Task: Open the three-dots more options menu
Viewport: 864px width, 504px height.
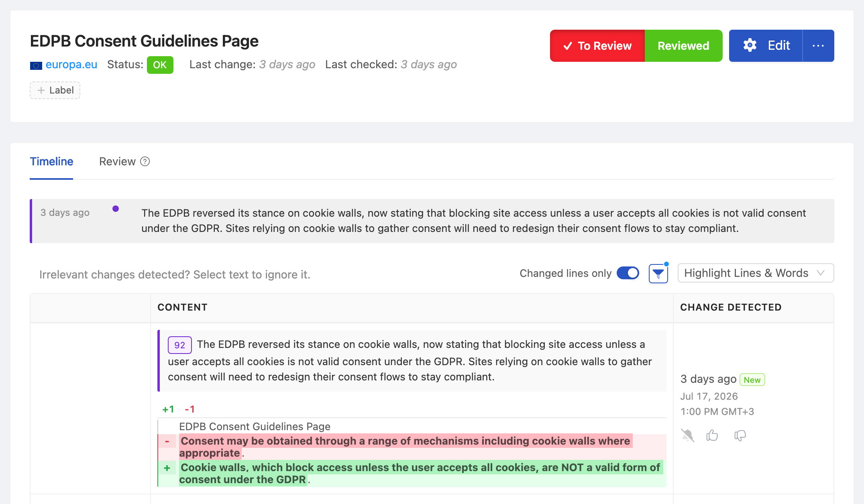Action: 818,46
